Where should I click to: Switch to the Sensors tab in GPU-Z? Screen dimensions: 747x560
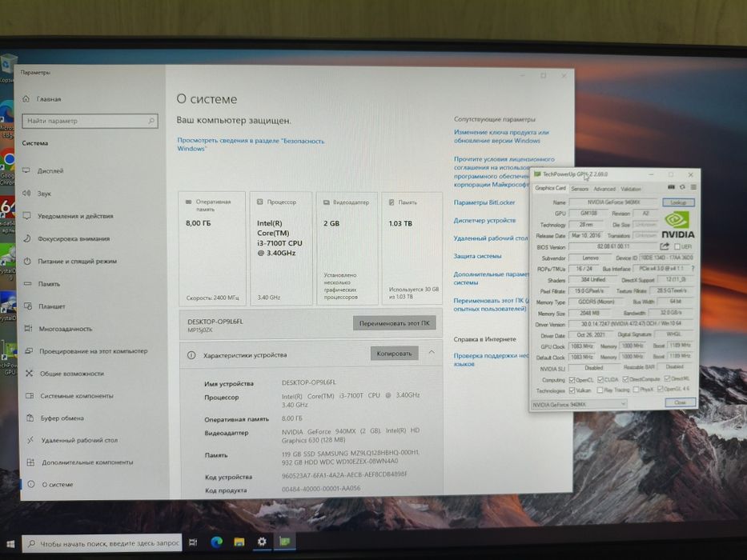(580, 189)
